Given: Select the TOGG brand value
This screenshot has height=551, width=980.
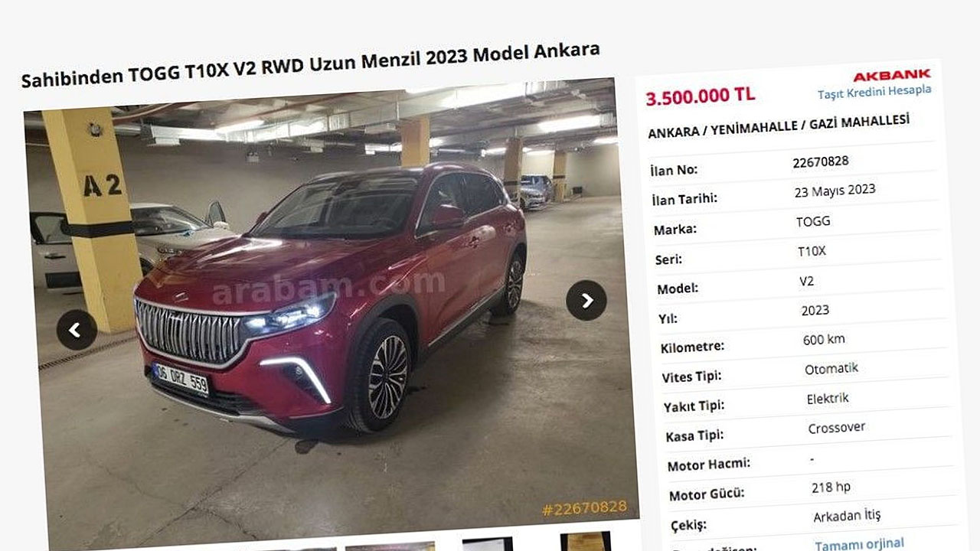Looking at the screenshot, I should [x=813, y=222].
